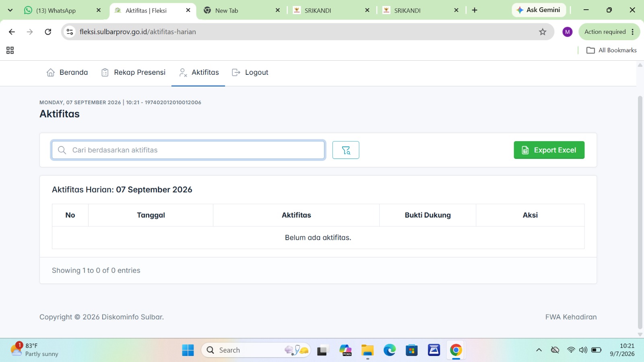Click the Bukti Dukung column header

click(x=428, y=215)
